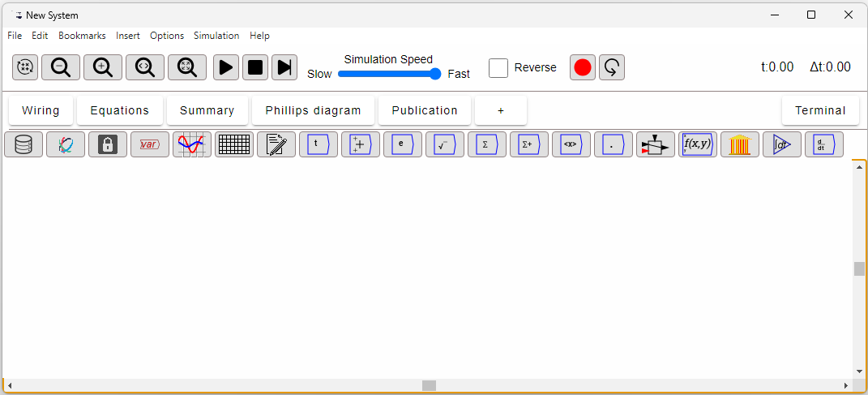Stop the simulation with the square button
This screenshot has height=395, width=868.
pos(255,67)
